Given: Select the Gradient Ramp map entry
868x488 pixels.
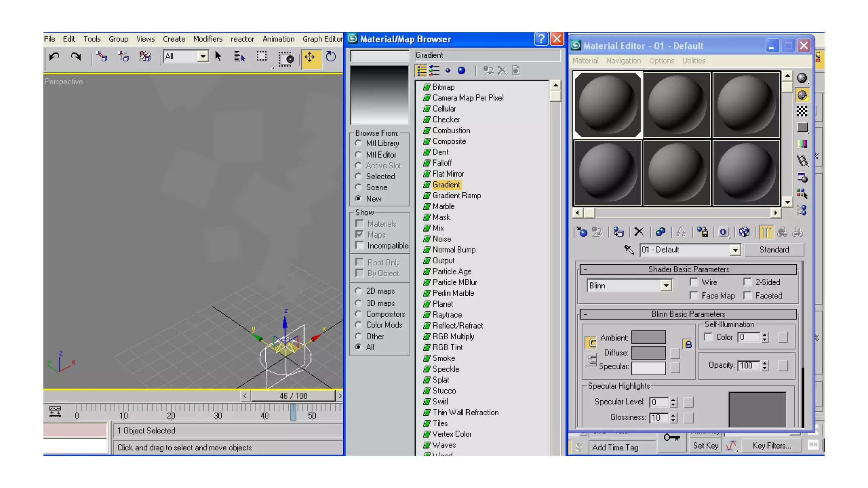Looking at the screenshot, I should (456, 196).
